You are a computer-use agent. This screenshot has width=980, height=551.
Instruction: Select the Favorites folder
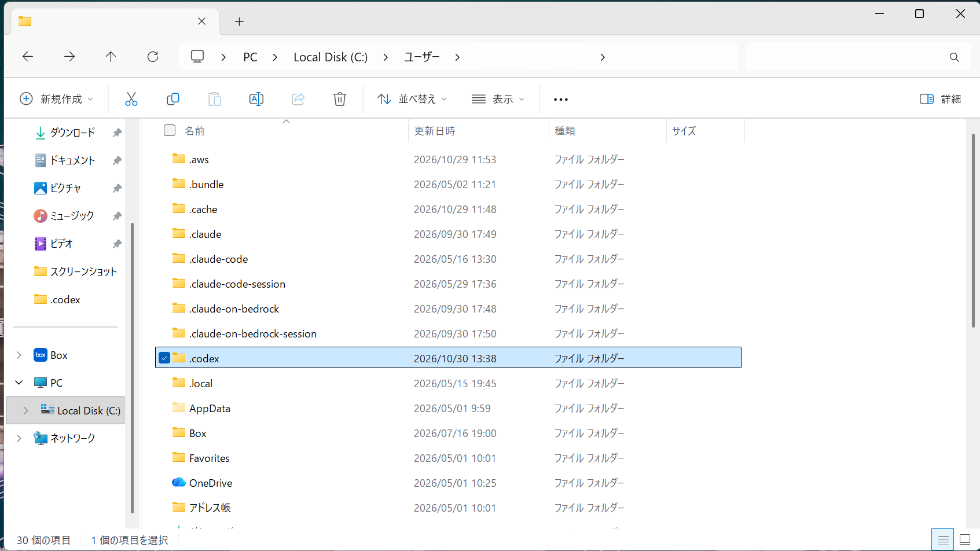[448, 458]
